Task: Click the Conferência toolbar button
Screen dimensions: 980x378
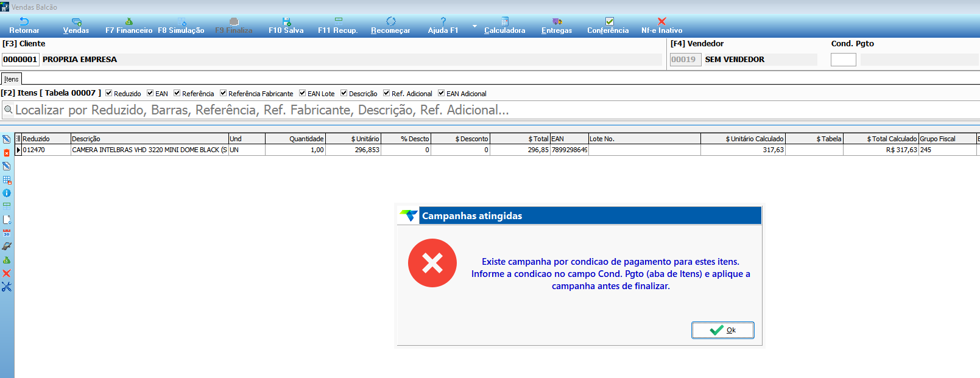Action: 608,26
